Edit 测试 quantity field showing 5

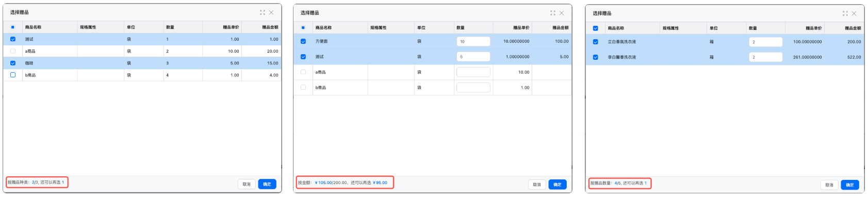pyautogui.click(x=473, y=57)
